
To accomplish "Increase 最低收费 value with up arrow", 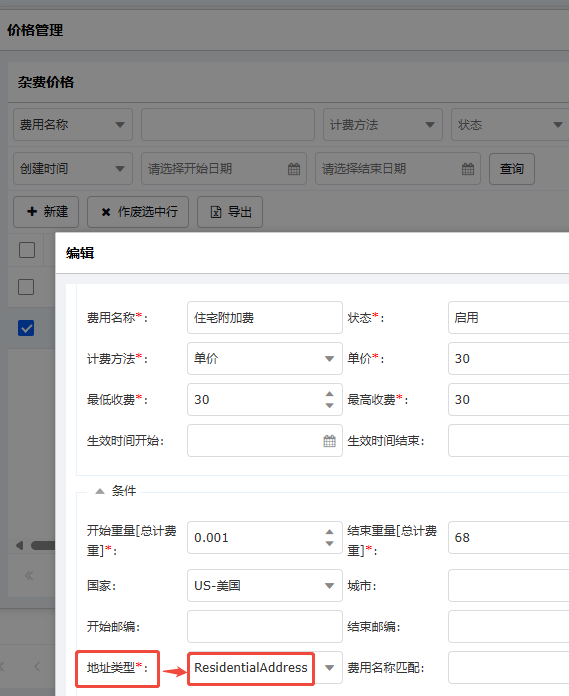I will click(329, 394).
